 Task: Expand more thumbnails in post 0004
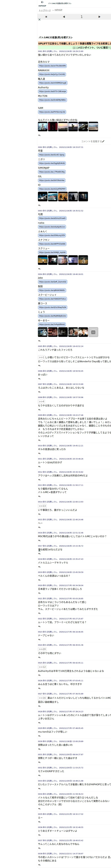[x=93, y=332]
